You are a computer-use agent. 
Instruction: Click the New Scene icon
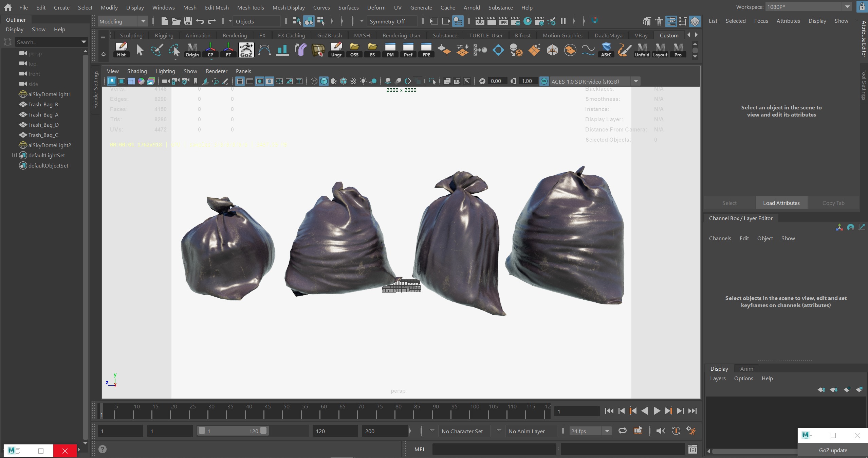[164, 21]
